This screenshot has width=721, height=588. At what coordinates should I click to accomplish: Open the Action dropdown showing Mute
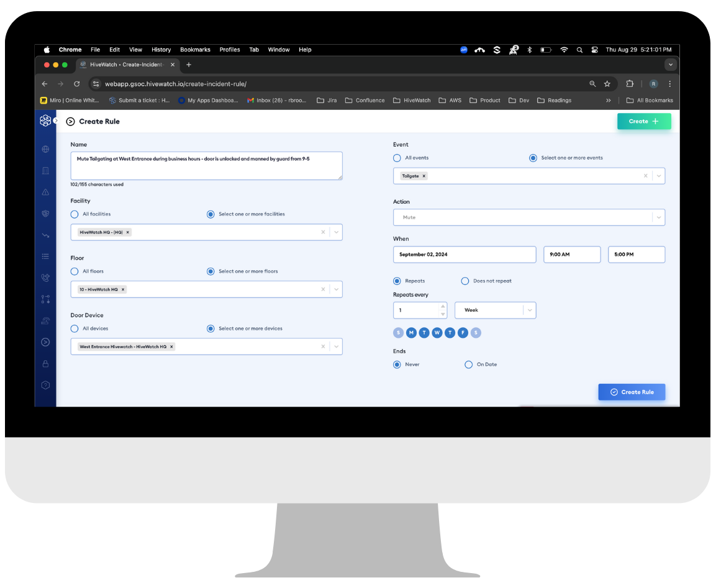click(658, 217)
